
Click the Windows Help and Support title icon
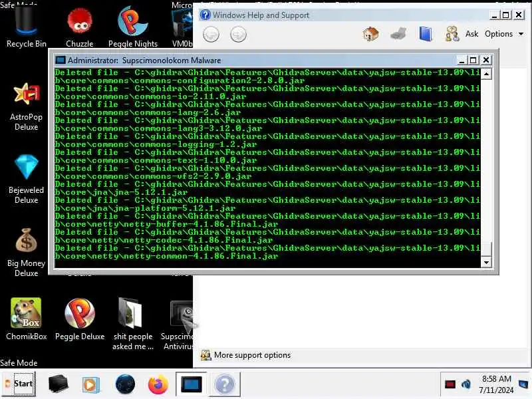[205, 15]
